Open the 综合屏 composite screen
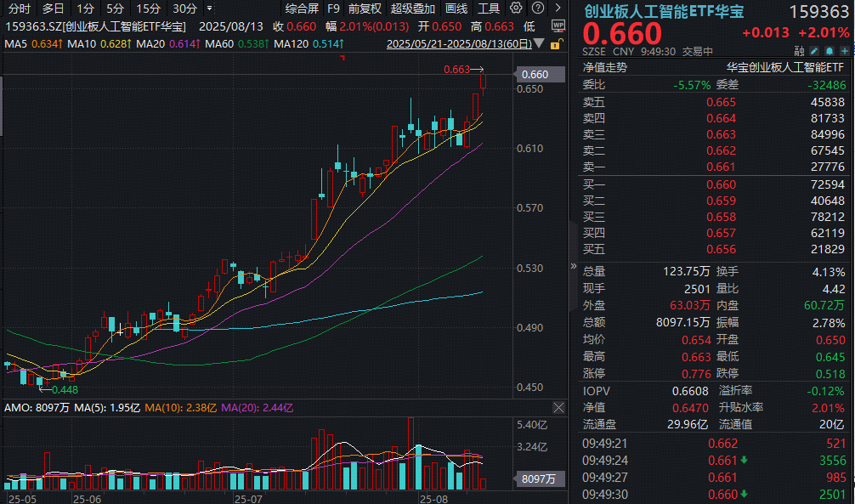Image resolution: width=855 pixels, height=504 pixels. [302, 8]
